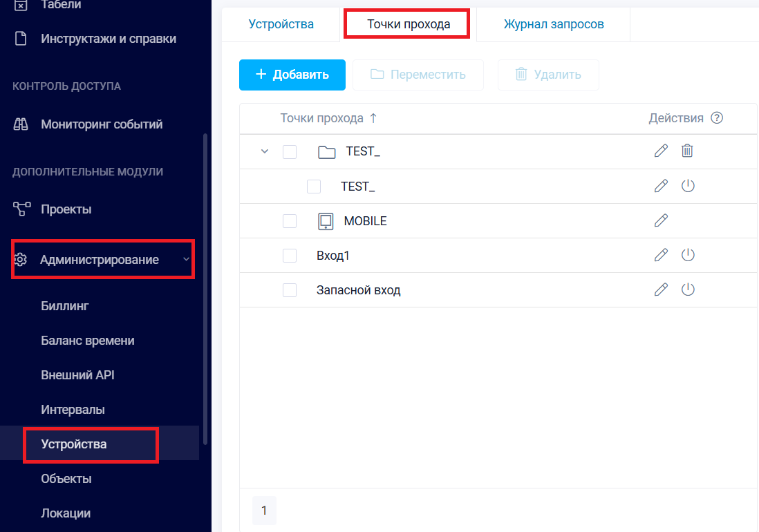Image resolution: width=759 pixels, height=532 pixels.
Task: Select the MOBILE row checkbox
Action: click(x=290, y=221)
